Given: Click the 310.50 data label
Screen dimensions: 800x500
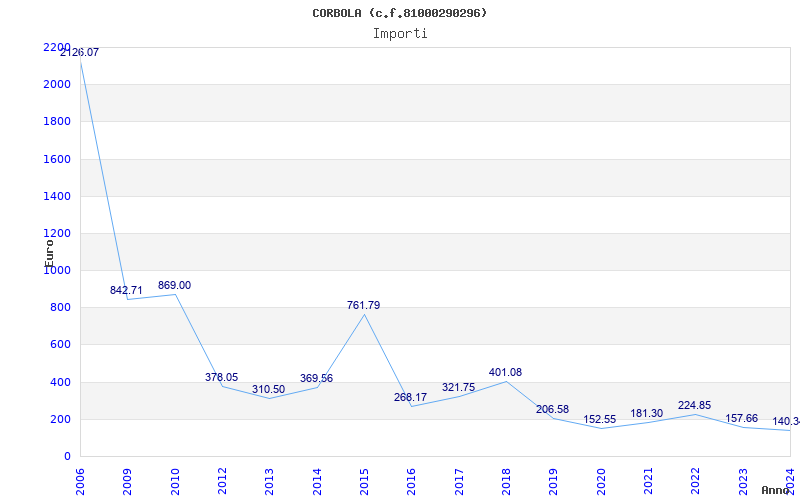Looking at the screenshot, I should 268,389.
